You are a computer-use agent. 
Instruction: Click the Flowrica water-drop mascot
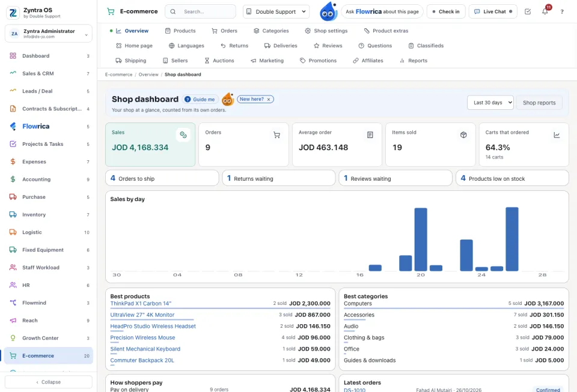point(329,11)
